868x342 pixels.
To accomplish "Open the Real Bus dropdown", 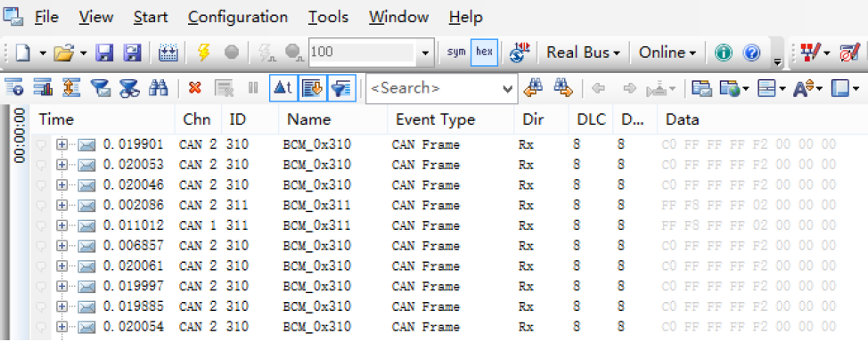I will click(583, 53).
